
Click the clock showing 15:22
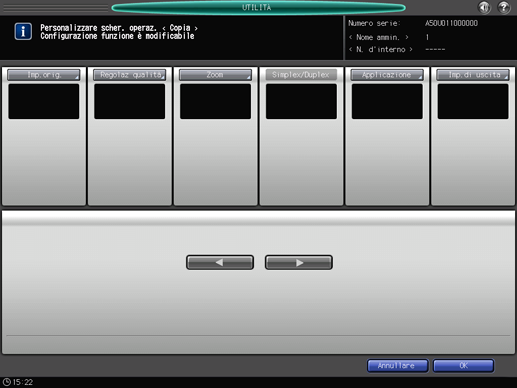point(18,382)
